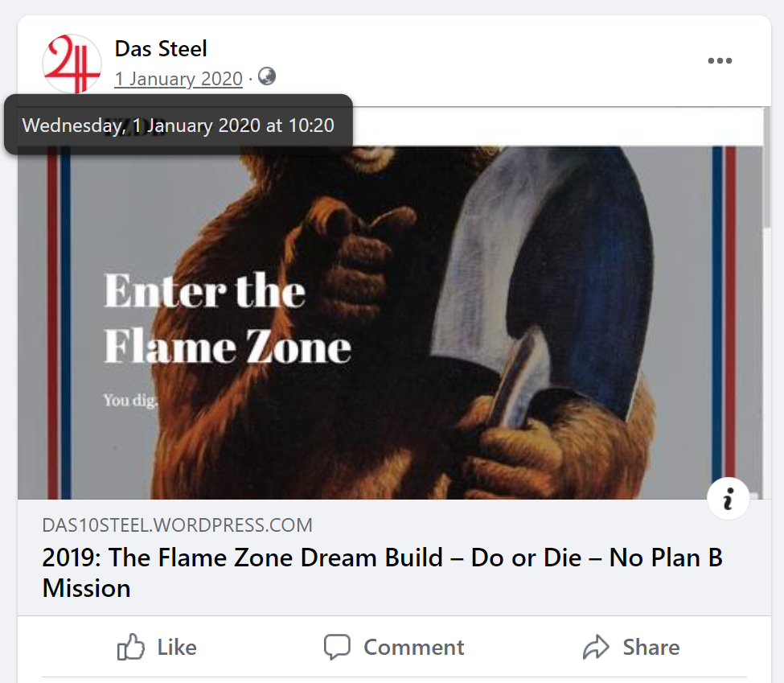Click the globe public audience icon

point(267,77)
